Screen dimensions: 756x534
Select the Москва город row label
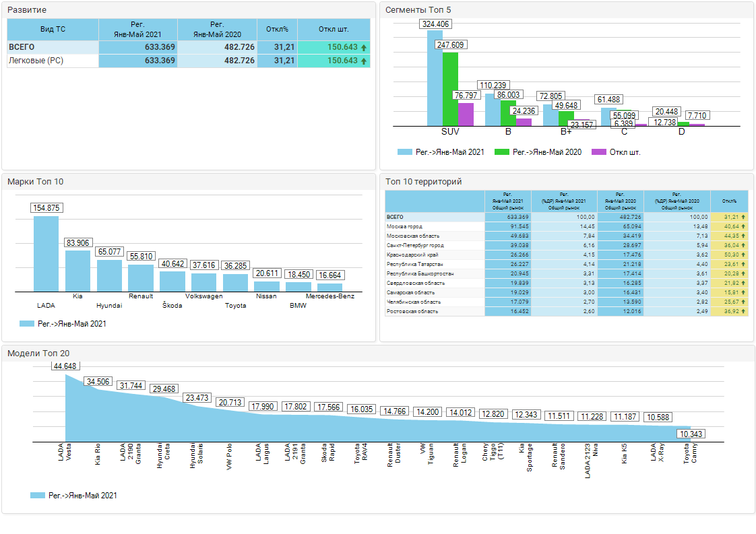pyautogui.click(x=404, y=227)
